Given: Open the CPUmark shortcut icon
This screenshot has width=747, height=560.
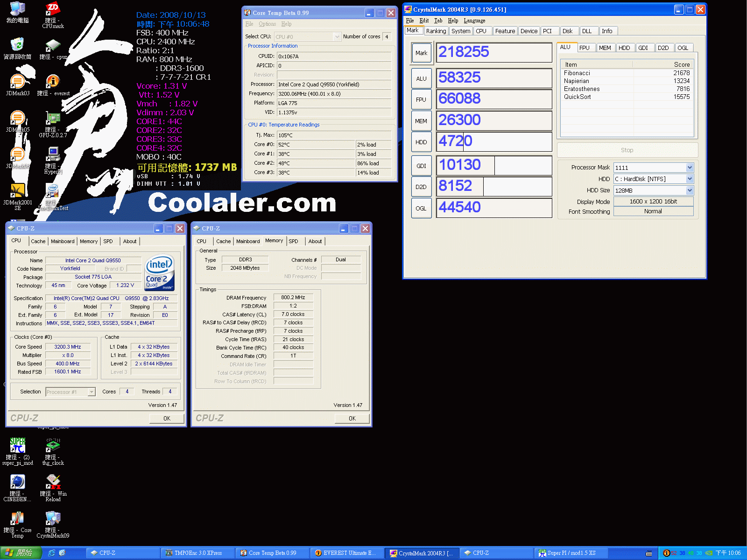Looking at the screenshot, I should pyautogui.click(x=53, y=15).
